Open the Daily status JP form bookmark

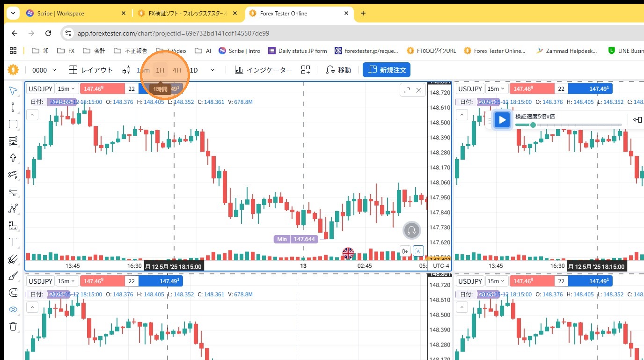(x=298, y=51)
